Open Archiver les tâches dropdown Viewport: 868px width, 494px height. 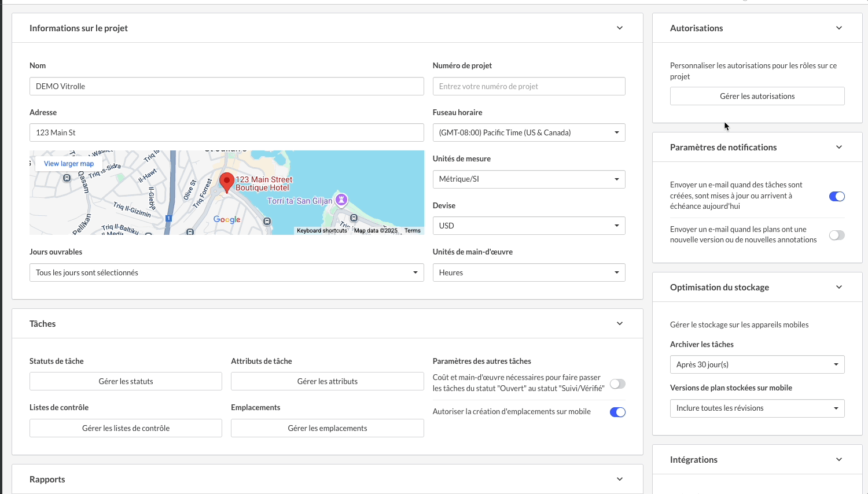[x=757, y=364]
